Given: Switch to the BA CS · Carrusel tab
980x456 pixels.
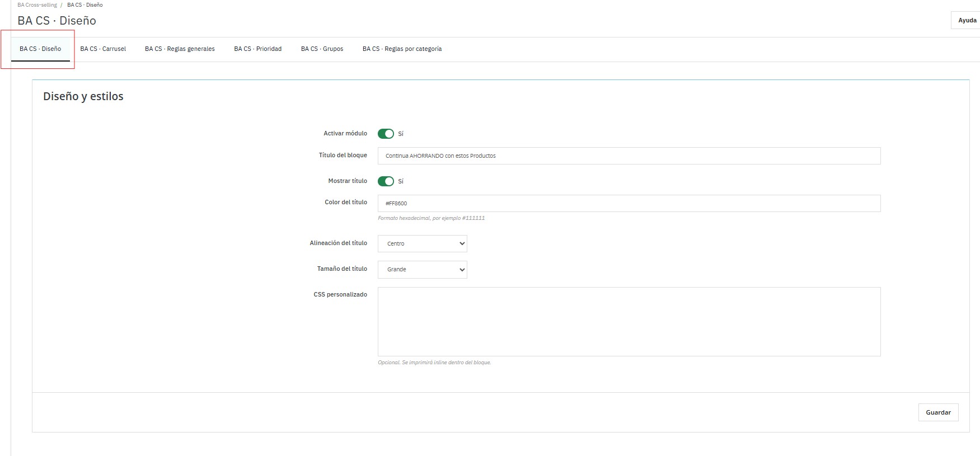Looking at the screenshot, I should click(x=103, y=49).
